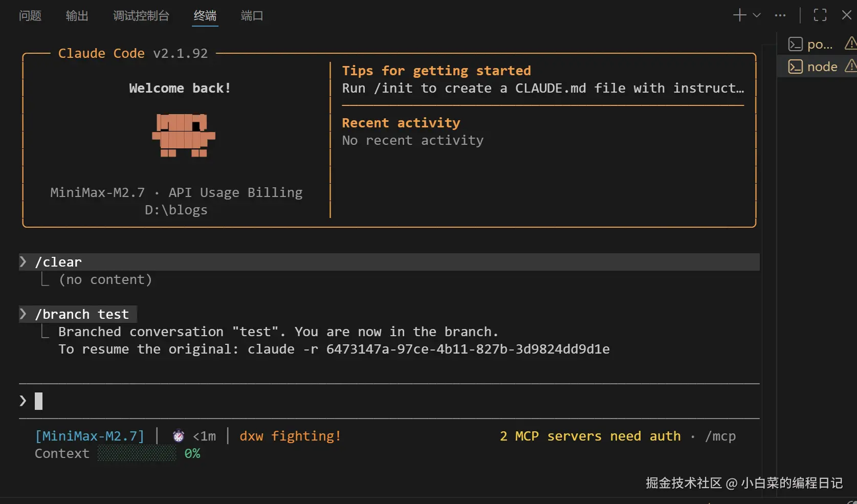The width and height of the screenshot is (857, 504).
Task: Switch to the 问题 tab
Action: (x=30, y=16)
